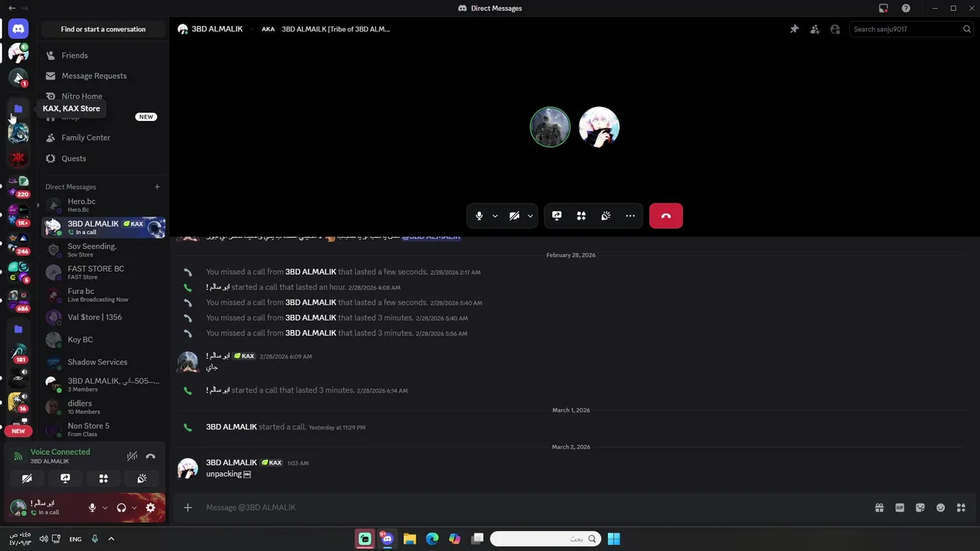
Task: Open Windows Start button
Action: point(614,539)
